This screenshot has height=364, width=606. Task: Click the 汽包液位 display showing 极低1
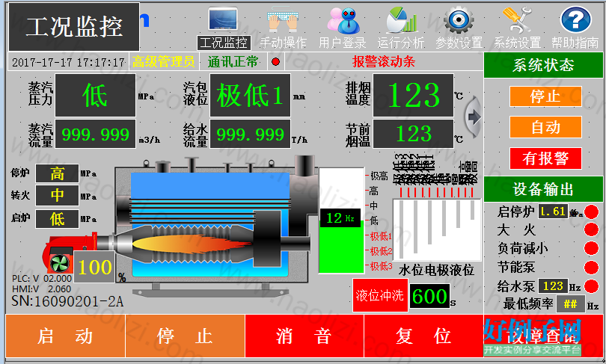pyautogui.click(x=250, y=96)
